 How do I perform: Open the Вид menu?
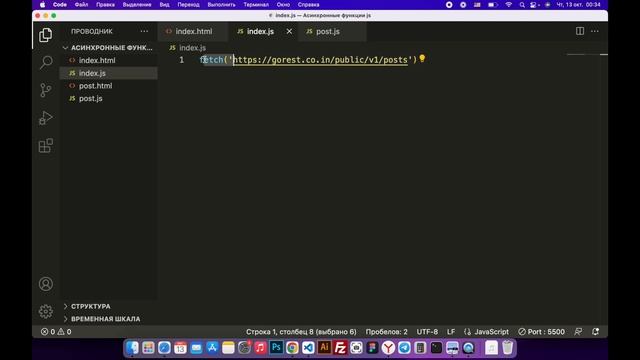pyautogui.click(x=164, y=5)
